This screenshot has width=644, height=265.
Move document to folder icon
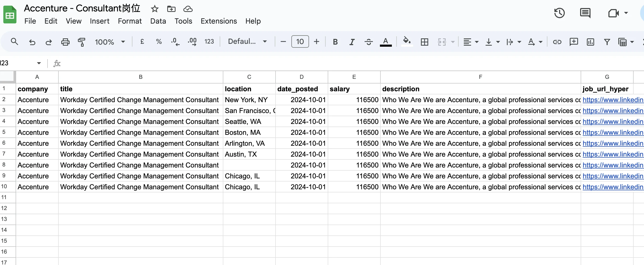pyautogui.click(x=171, y=9)
